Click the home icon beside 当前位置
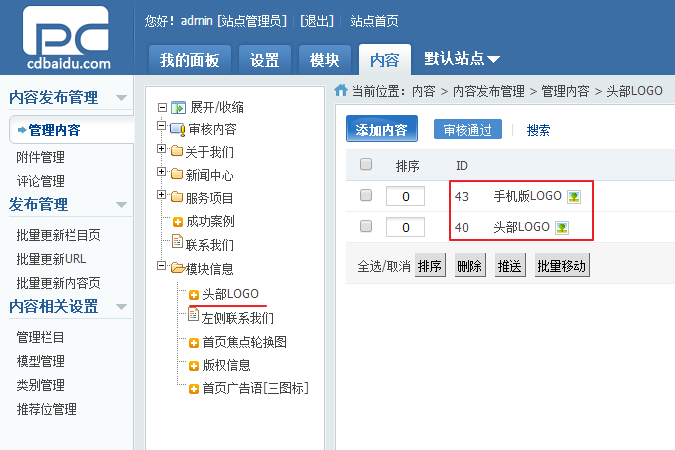This screenshot has height=450, width=675. (x=341, y=90)
